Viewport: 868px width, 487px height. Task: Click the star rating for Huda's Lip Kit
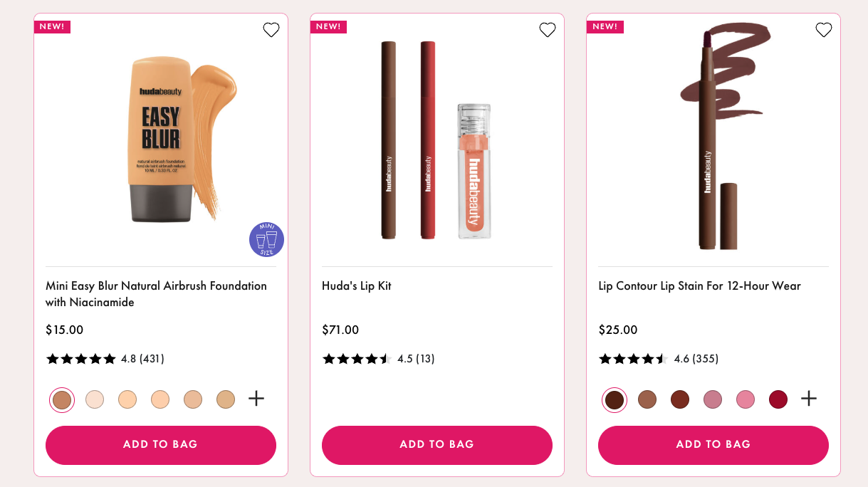pyautogui.click(x=357, y=359)
